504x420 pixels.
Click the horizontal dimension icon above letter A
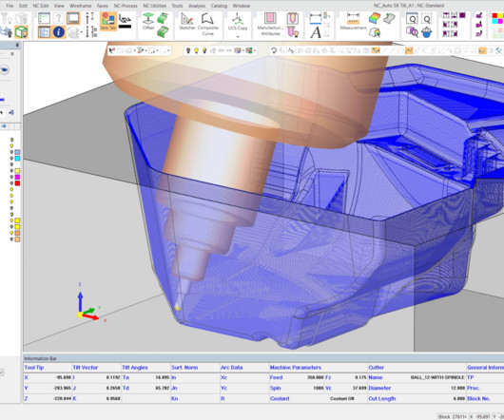316,18
